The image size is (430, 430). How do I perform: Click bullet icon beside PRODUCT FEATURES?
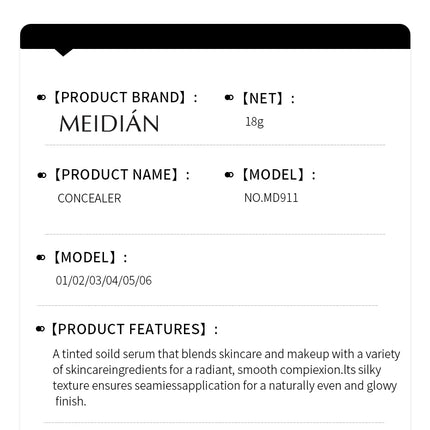pyautogui.click(x=40, y=329)
